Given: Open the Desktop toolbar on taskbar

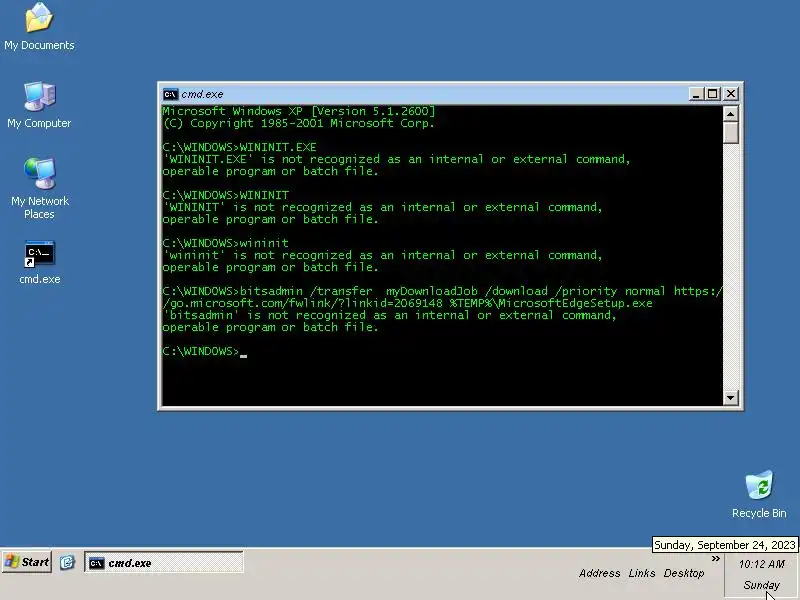Looking at the screenshot, I should 684,573.
